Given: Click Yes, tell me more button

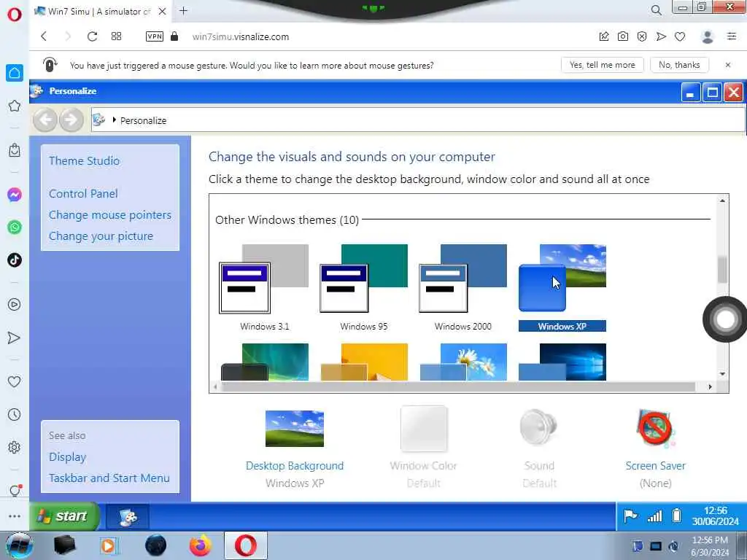Looking at the screenshot, I should (602, 65).
